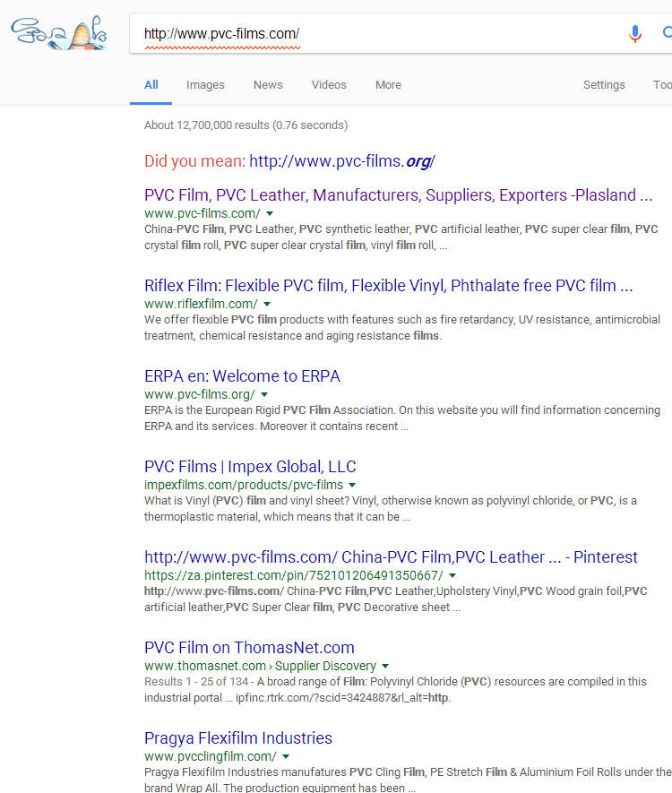Click the green www.pvc-films.org/ URL text
672x793 pixels.
[200, 394]
